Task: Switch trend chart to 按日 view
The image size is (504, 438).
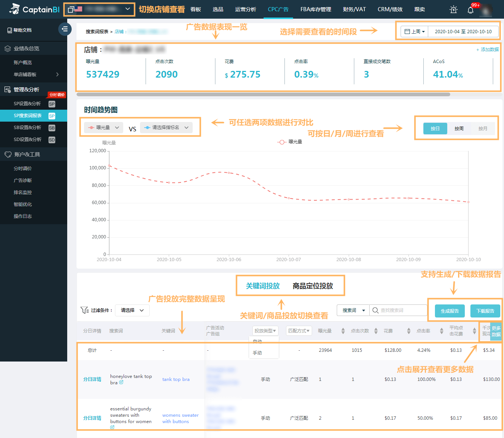Action: click(435, 128)
